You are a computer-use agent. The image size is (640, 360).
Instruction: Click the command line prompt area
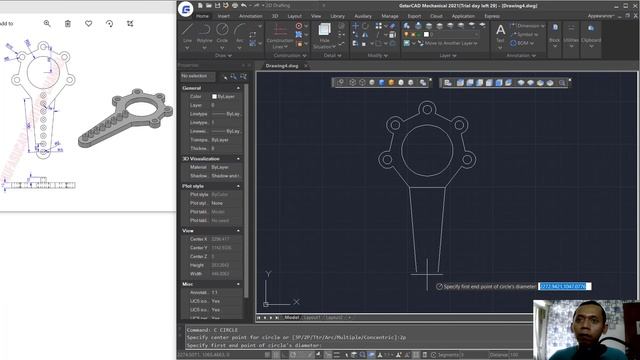359,345
